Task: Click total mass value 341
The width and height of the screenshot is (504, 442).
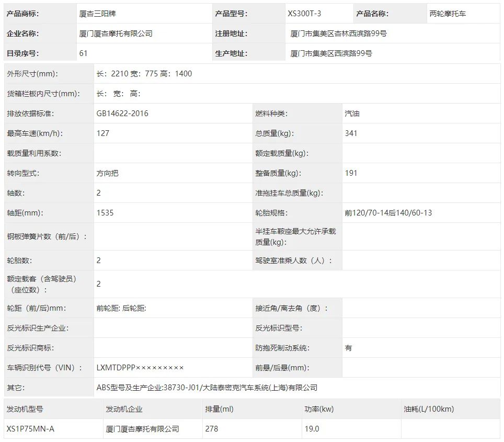Action: (x=351, y=133)
